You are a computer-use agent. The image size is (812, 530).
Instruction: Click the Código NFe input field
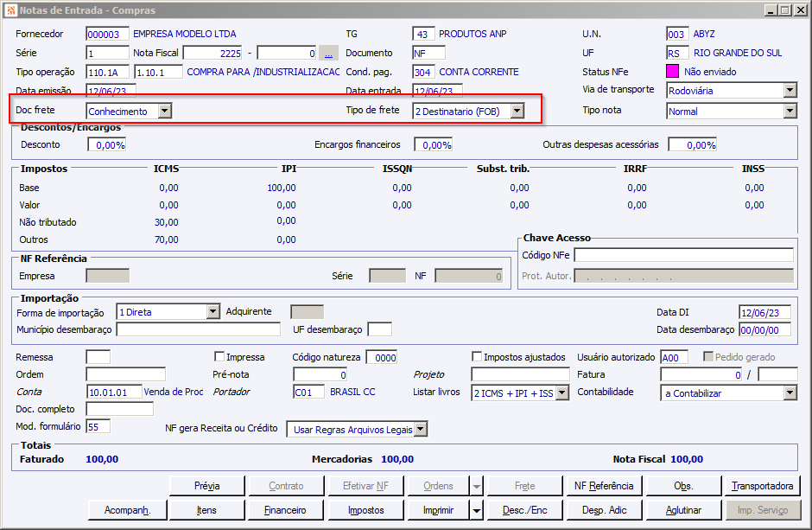tap(683, 255)
